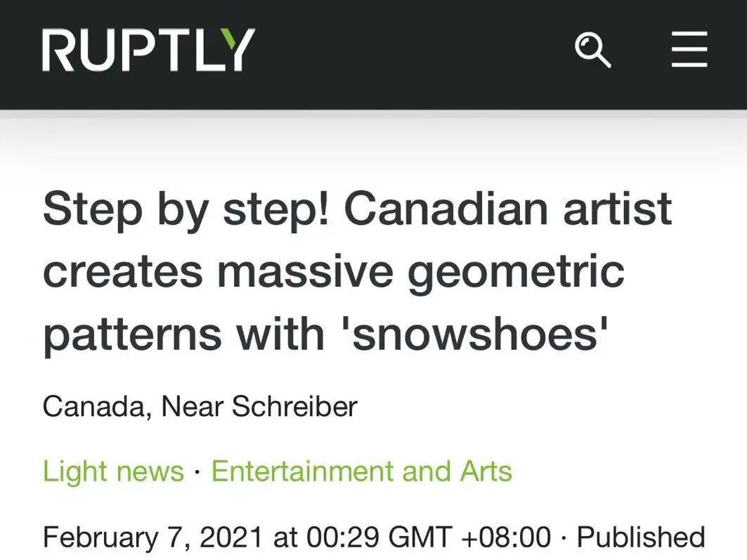The height and width of the screenshot is (560, 747).
Task: Click the RUPTLY logo
Action: (148, 50)
